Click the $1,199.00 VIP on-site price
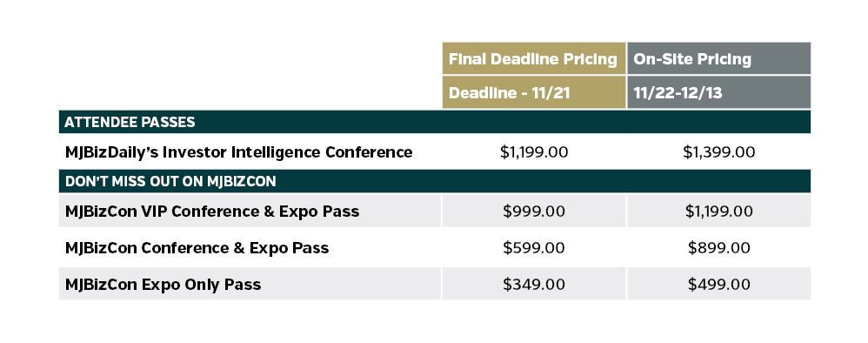This screenshot has height=343, width=868. (x=718, y=212)
